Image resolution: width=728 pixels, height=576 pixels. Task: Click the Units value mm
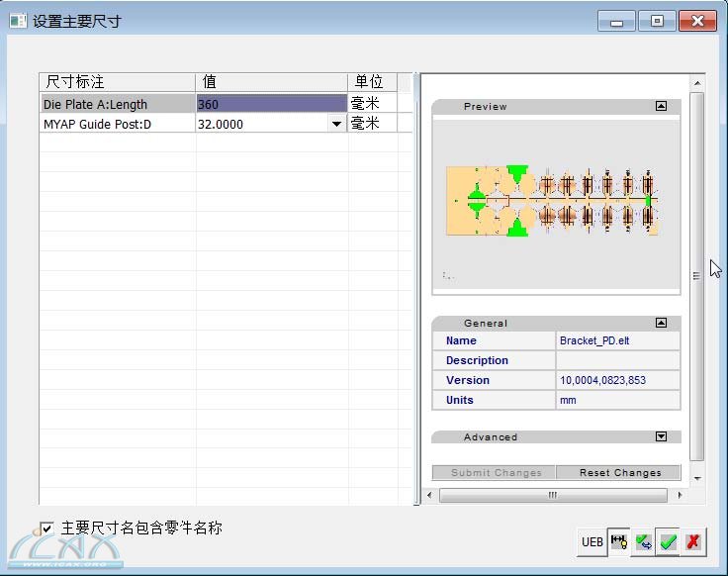pos(617,400)
